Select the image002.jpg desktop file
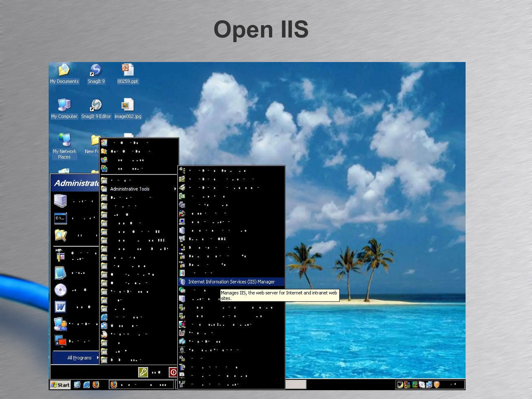 click(x=128, y=109)
